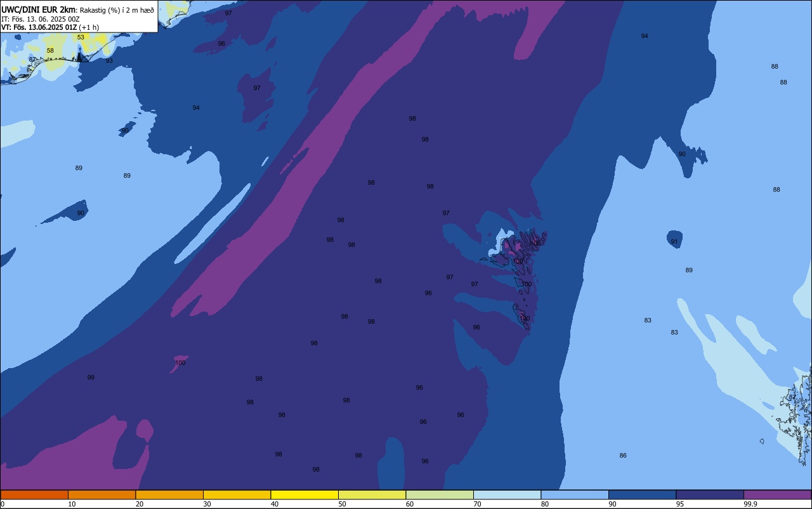
Task: Select the 95–99.9 dark indigo legend segment
Action: pos(710,494)
